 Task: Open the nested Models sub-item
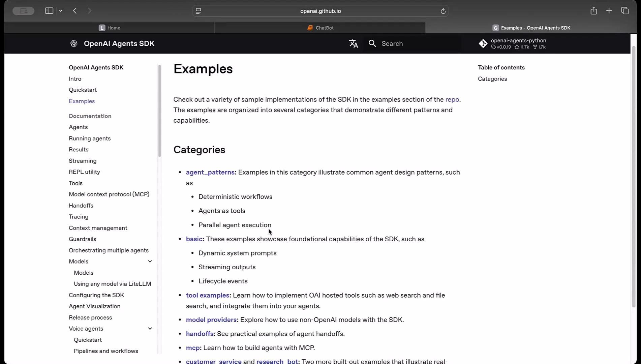coord(84,273)
